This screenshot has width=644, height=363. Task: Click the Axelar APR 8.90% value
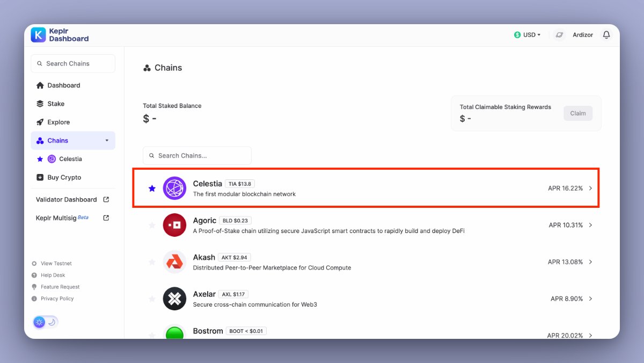click(567, 299)
